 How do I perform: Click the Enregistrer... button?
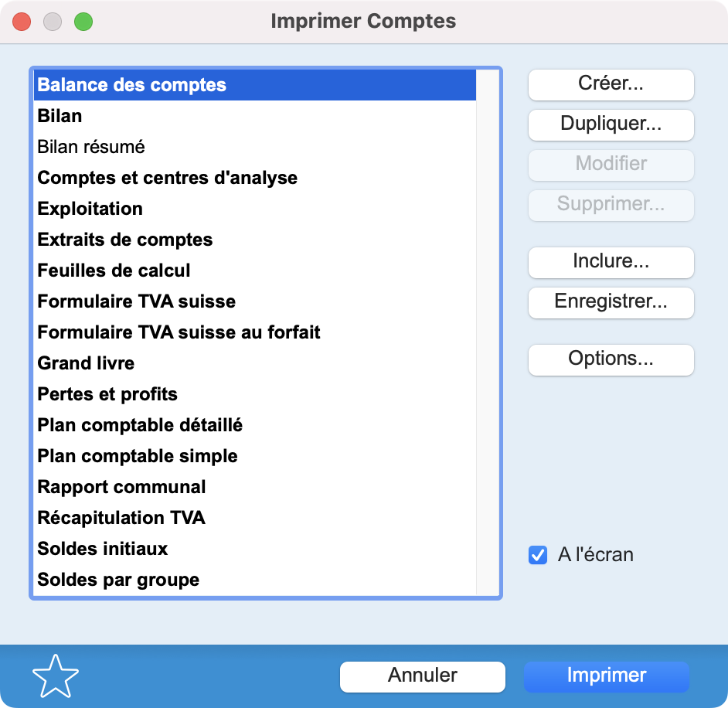(611, 303)
